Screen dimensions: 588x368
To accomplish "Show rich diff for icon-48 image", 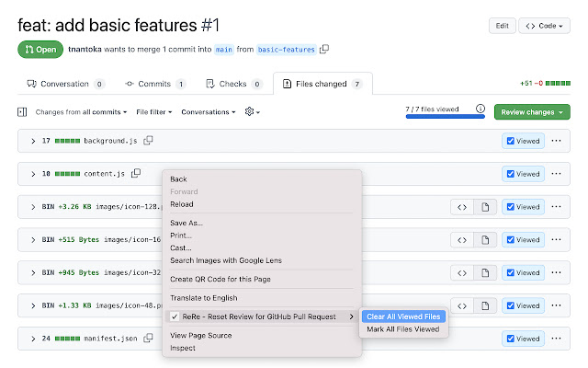I will (x=485, y=306).
